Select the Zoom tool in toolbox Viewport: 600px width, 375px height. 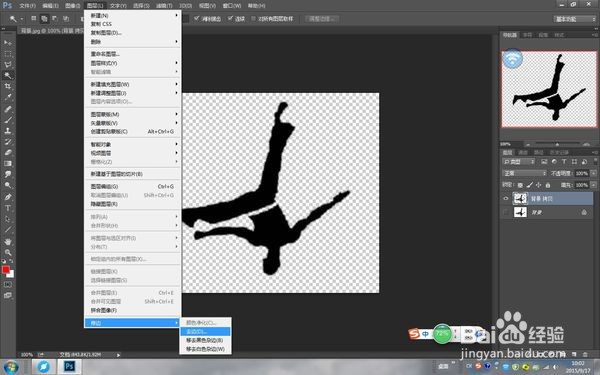(8, 253)
